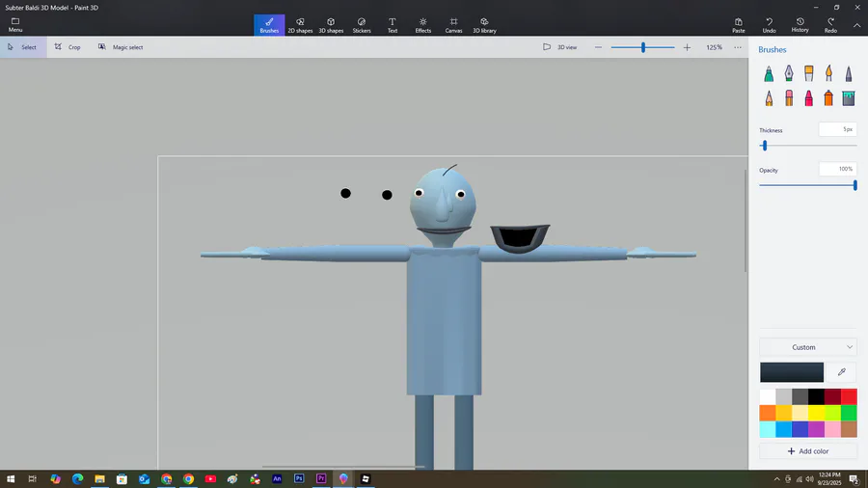The image size is (868, 488).
Task: Select the Crayon brush
Action: click(x=809, y=98)
